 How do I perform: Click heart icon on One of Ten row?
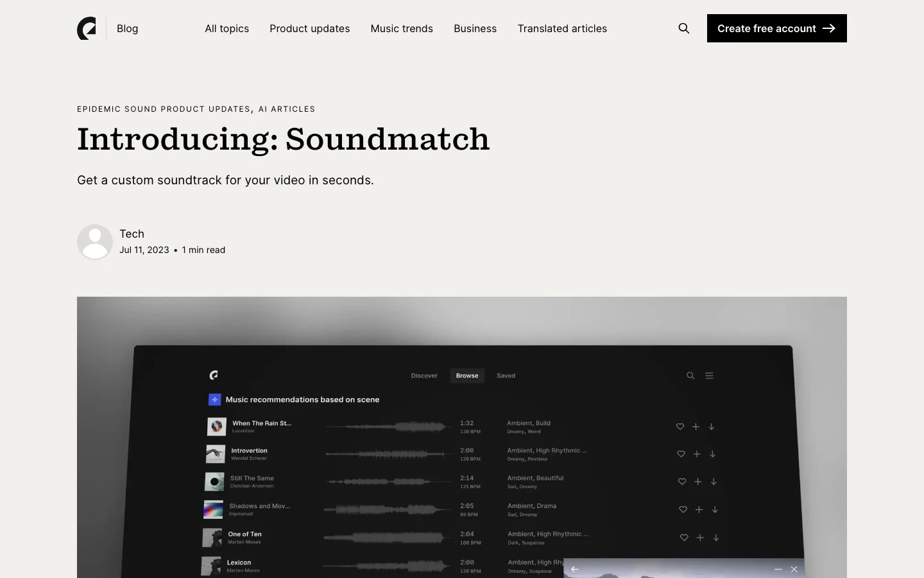(684, 538)
